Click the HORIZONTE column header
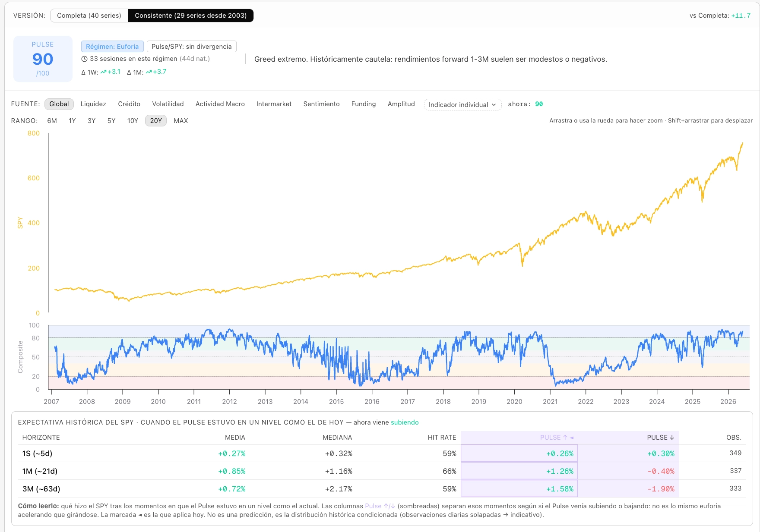The image size is (760, 532). coord(41,438)
